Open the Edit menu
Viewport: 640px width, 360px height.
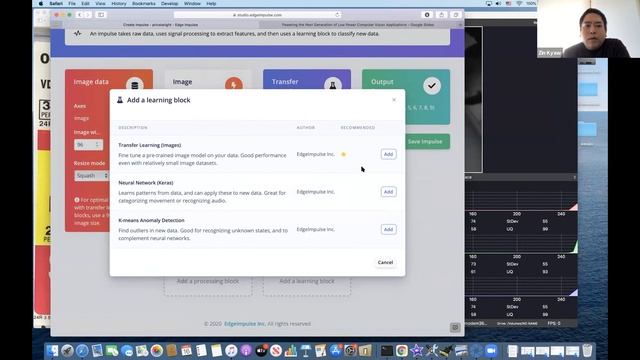coord(85,4)
